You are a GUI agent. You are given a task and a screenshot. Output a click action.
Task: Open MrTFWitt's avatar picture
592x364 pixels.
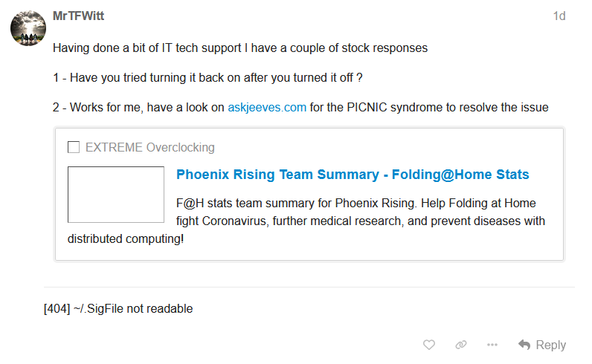[x=28, y=28]
